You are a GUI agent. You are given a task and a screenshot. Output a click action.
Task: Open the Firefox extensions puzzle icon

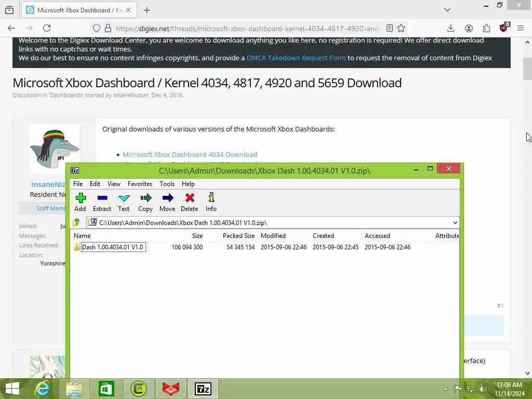point(486,28)
